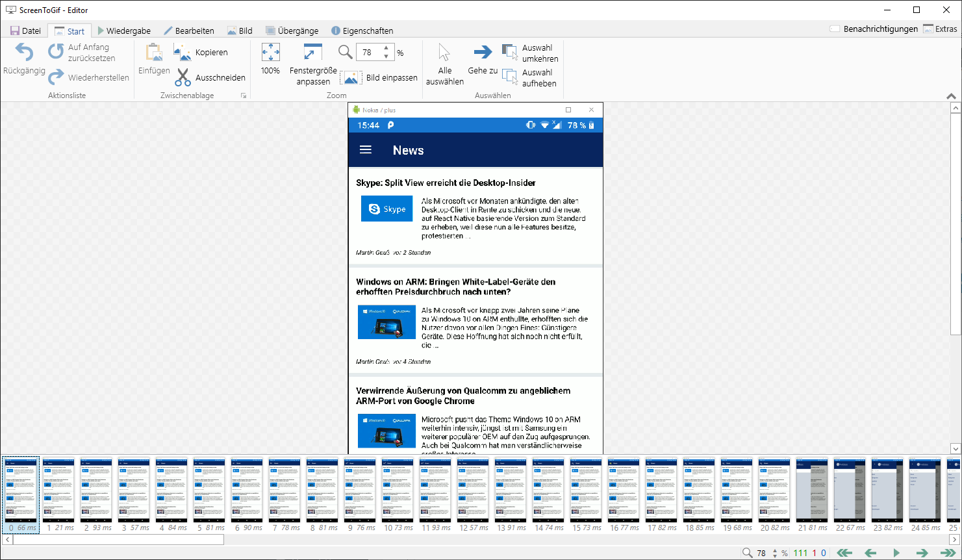The width and height of the screenshot is (962, 560).
Task: Open the Datei menu
Action: tap(25, 31)
